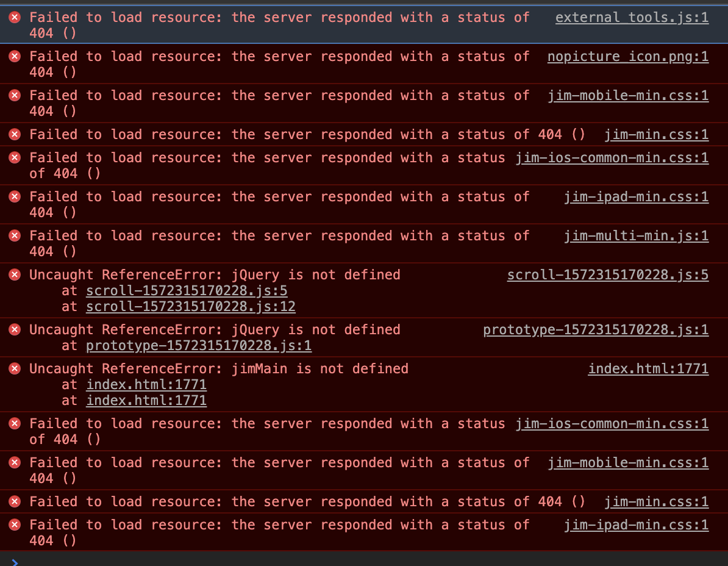Click the error icon beside the external_tools.js message
This screenshot has height=566, width=728.
pyautogui.click(x=15, y=18)
